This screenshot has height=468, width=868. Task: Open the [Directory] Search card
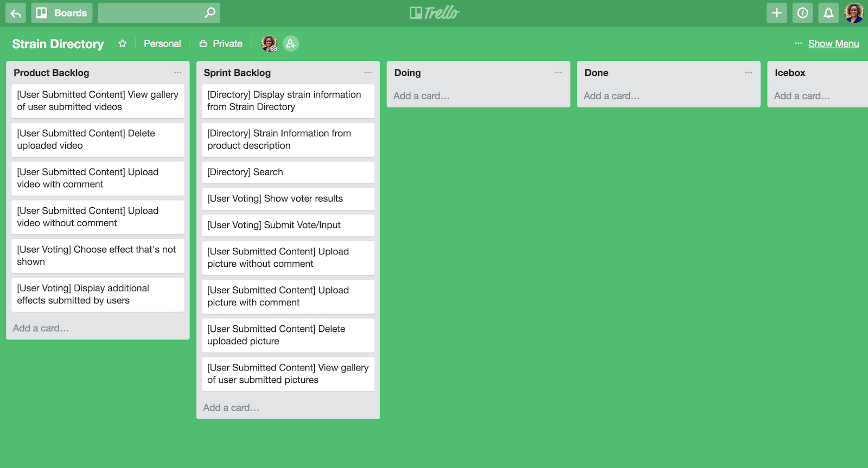(288, 172)
